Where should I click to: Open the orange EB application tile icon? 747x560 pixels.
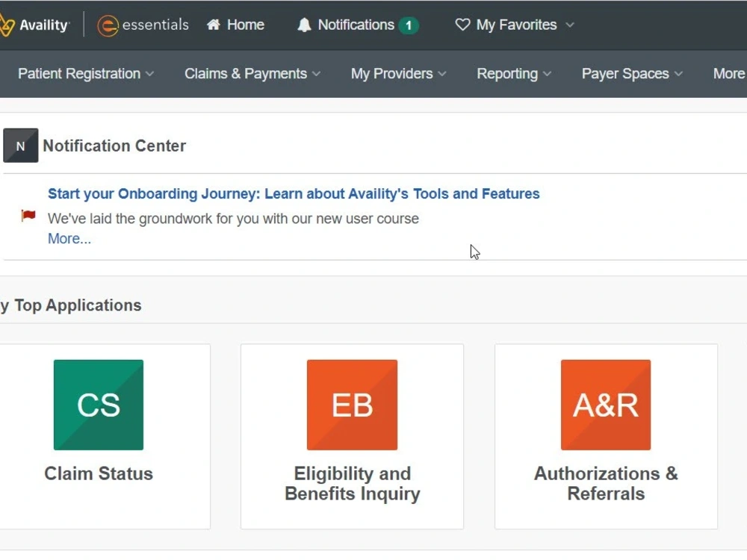352,405
